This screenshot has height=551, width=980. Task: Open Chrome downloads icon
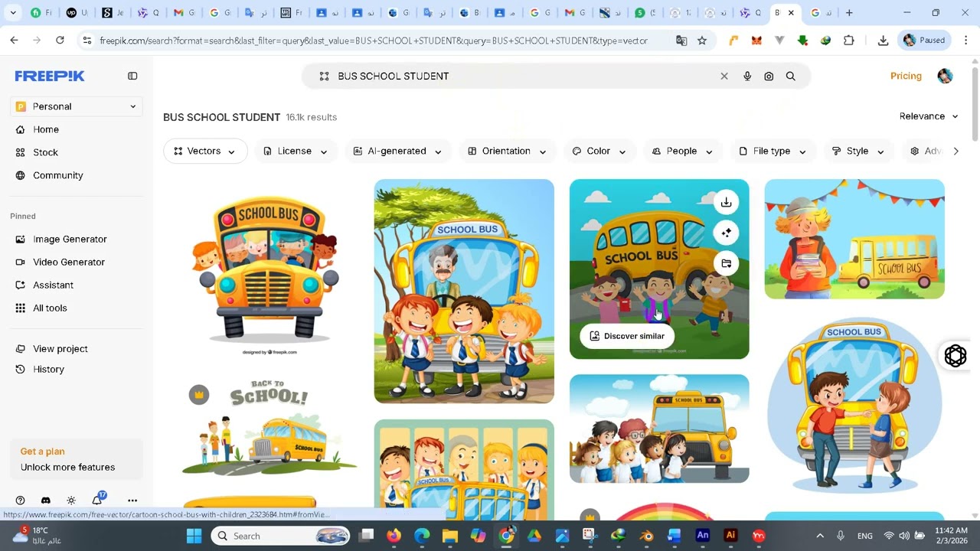click(883, 41)
